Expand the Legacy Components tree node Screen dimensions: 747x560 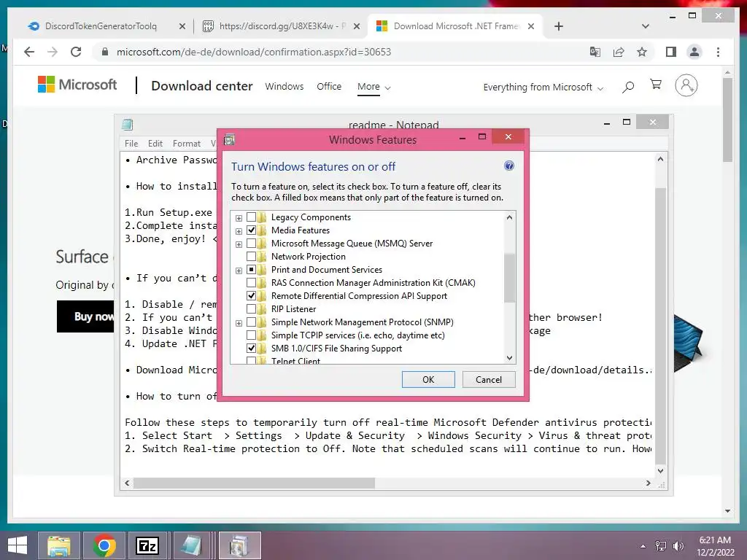[x=239, y=218]
